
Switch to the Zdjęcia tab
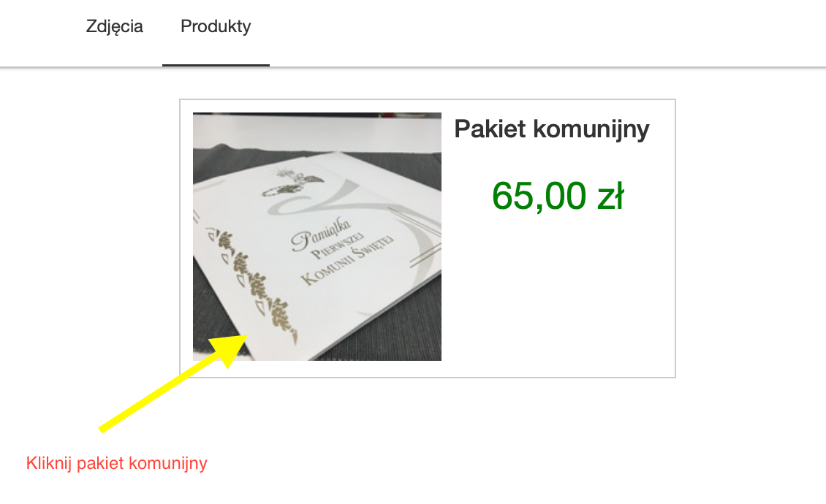coord(114,27)
